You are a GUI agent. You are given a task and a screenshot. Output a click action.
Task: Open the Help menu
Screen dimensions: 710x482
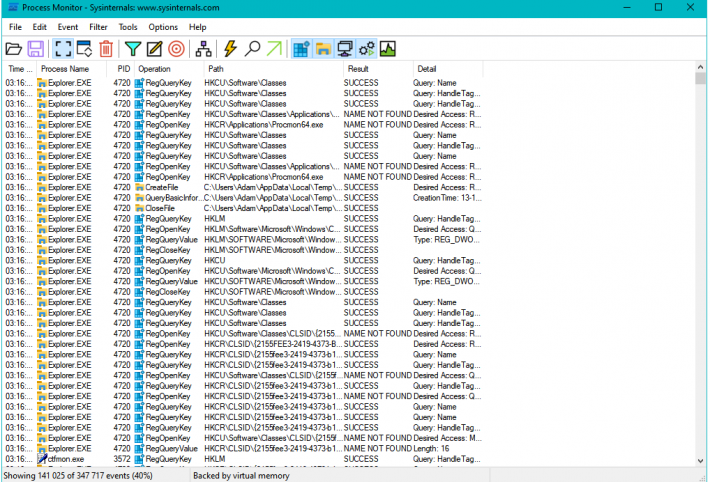[197, 27]
